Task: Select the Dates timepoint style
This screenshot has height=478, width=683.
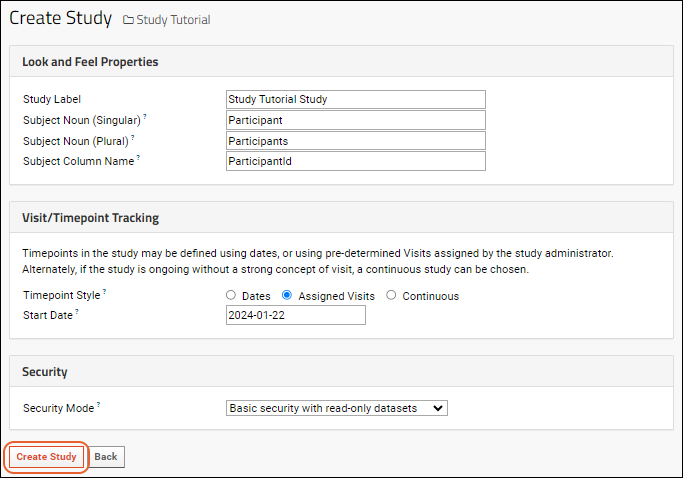Action: coord(231,295)
